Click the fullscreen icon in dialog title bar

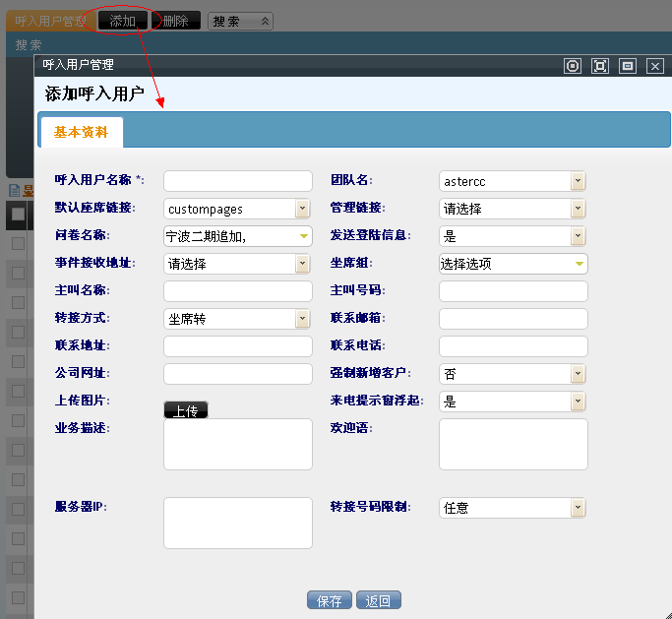600,66
